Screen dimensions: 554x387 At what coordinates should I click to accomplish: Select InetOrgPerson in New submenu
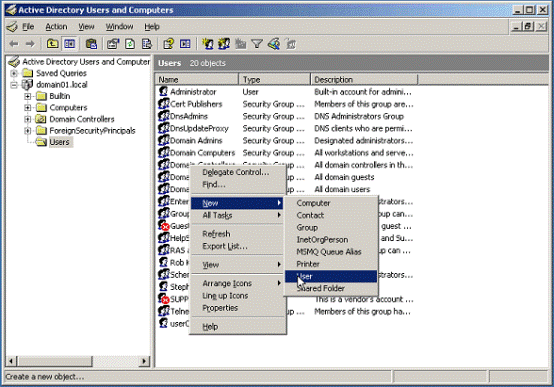point(331,240)
